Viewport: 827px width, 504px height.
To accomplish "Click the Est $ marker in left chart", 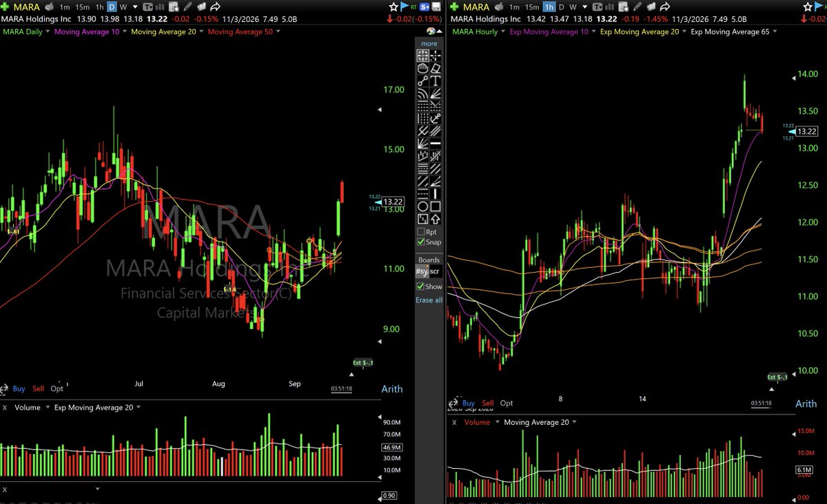I will pos(363,363).
